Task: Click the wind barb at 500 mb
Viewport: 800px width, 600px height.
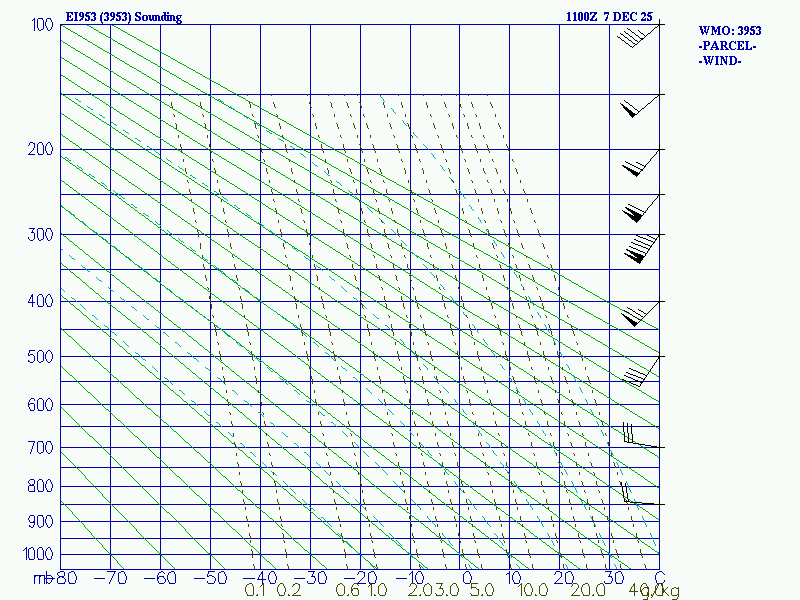Action: click(x=641, y=370)
